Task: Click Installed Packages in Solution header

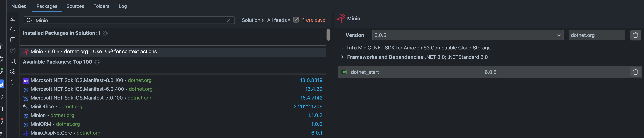Action: coord(62,33)
